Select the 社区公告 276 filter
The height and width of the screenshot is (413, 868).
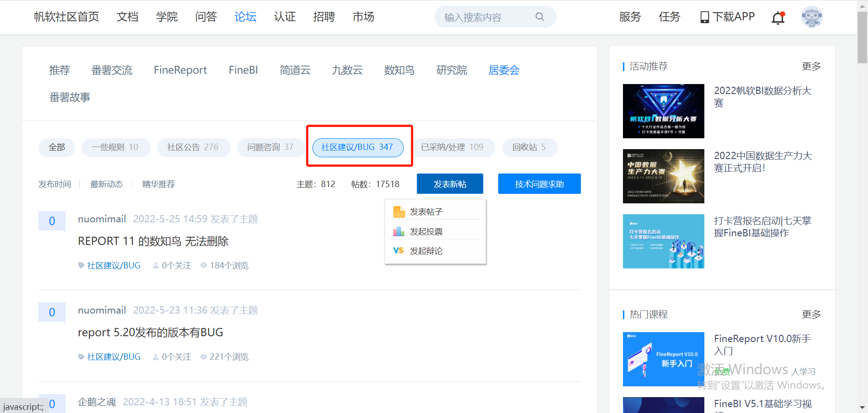(x=193, y=147)
